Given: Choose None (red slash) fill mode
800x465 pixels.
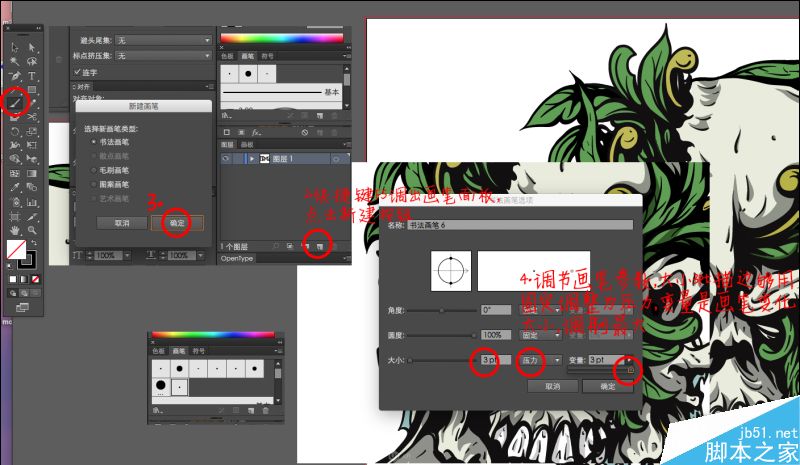Looking at the screenshot, I should (35, 279).
